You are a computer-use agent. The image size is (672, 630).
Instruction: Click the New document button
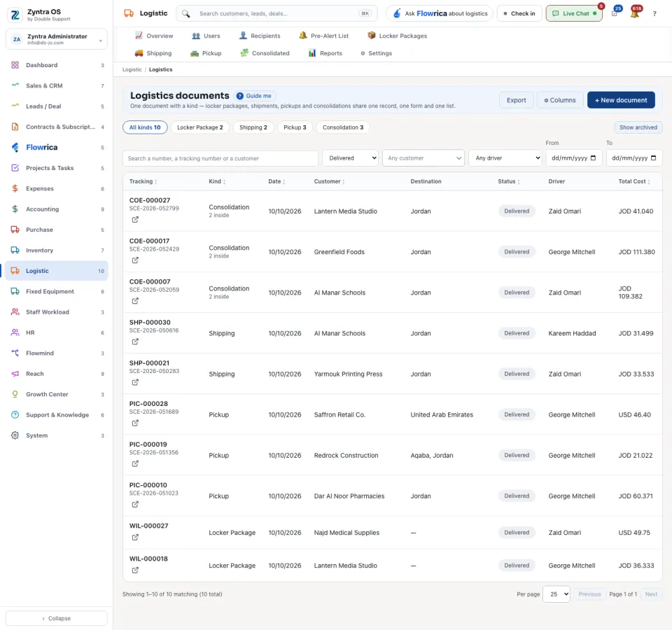(621, 100)
